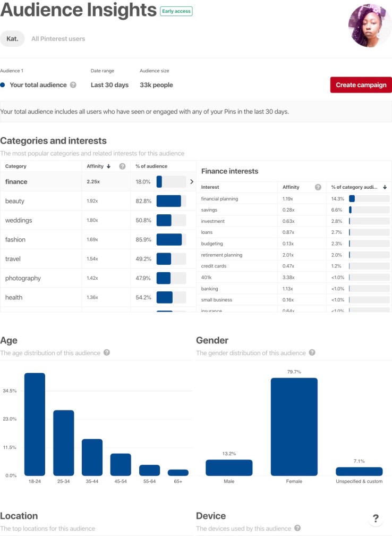Open the profile picture avatar
This screenshot has height=536, width=392.
[370, 26]
